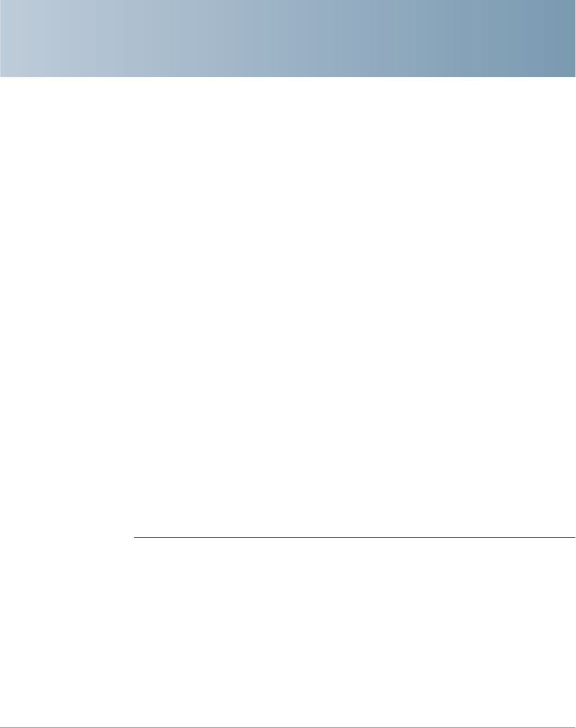The height and width of the screenshot is (728, 576).
Task: Click the footer border line at page bottom
Action: tap(288, 727)
